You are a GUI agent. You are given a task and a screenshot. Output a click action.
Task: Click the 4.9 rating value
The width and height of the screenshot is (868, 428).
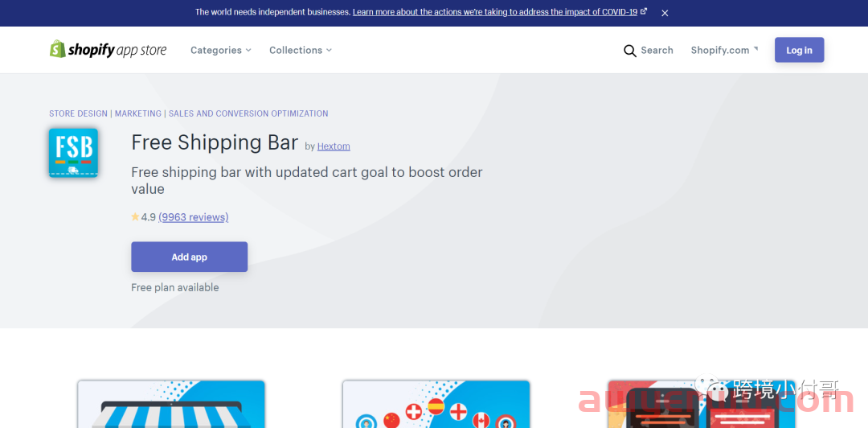[x=149, y=216]
